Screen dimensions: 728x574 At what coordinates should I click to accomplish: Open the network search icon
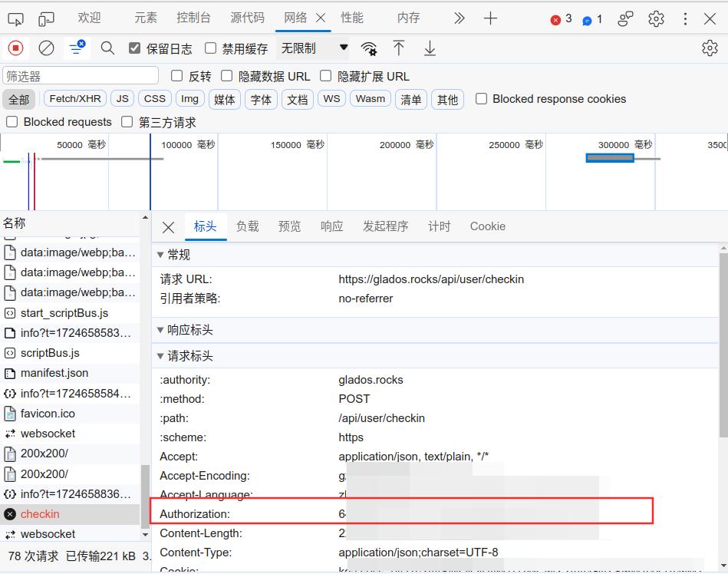click(x=107, y=48)
